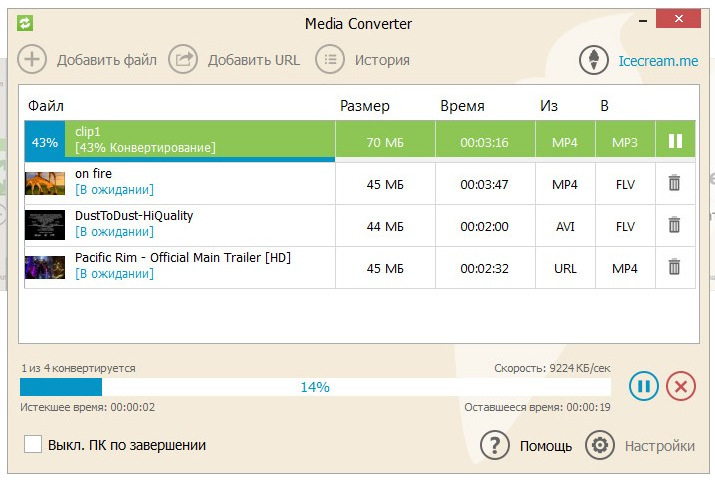This screenshot has height=483, width=715.
Task: Open История list icon
Action: tap(330, 59)
